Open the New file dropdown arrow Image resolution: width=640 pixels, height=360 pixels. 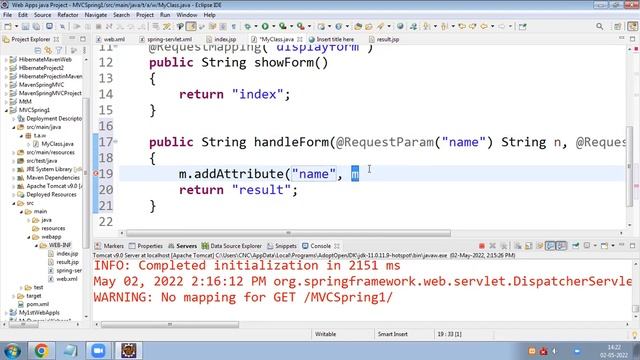16,27
